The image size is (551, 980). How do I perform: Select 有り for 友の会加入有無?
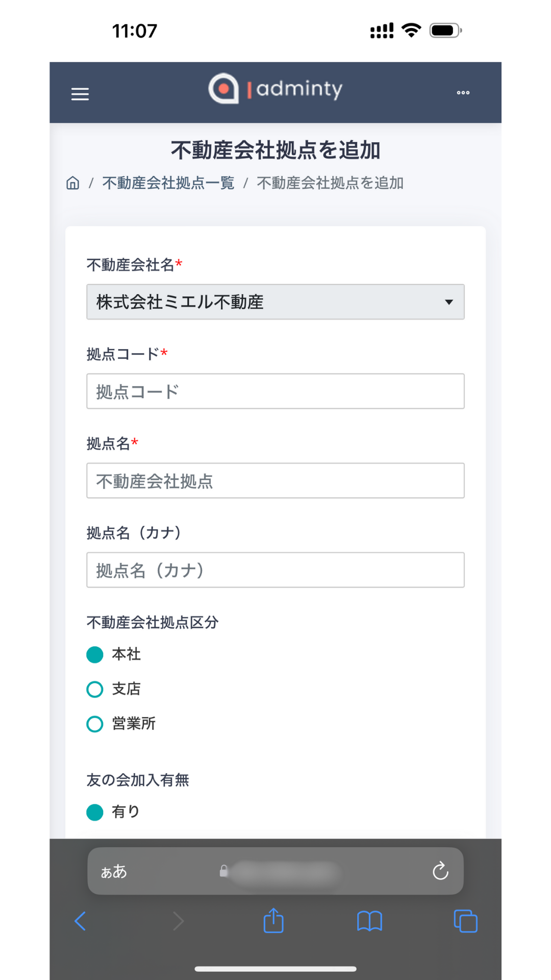click(x=95, y=812)
